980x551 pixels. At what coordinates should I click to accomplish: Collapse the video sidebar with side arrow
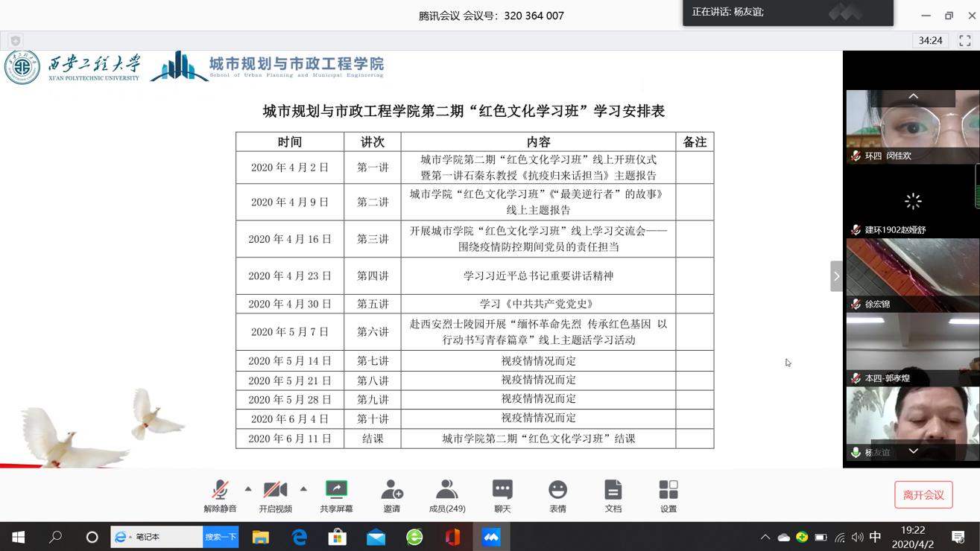click(836, 276)
